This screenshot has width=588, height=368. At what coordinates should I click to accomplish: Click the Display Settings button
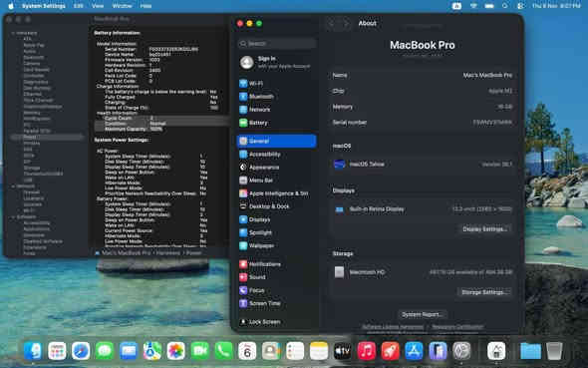[x=485, y=228]
